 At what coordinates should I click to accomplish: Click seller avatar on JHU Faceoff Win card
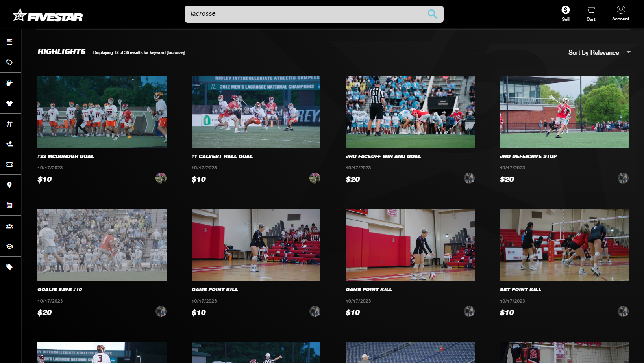(x=469, y=178)
